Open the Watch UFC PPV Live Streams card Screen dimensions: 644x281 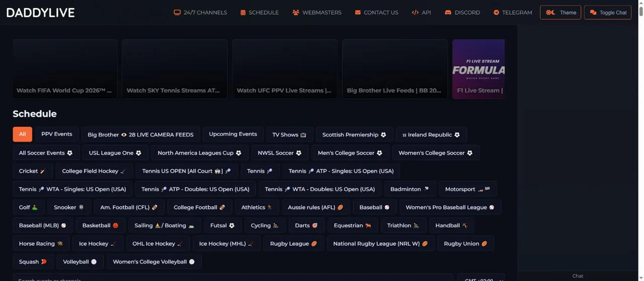pos(285,69)
